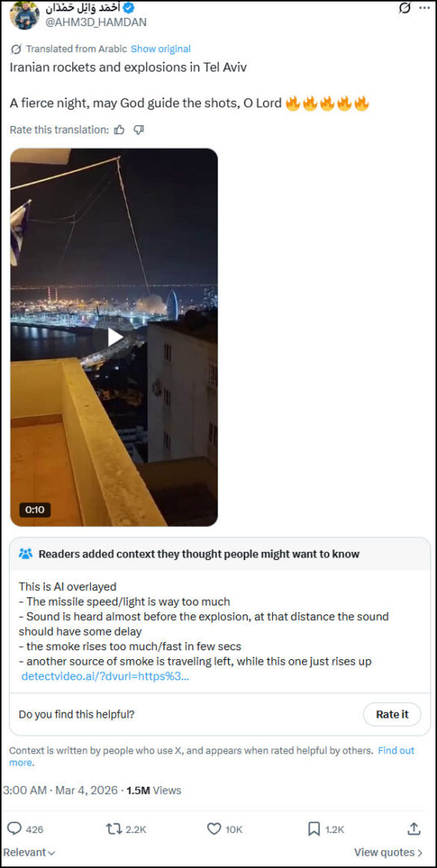437x868 pixels.
Task: Click Find out more link
Action: tap(396, 751)
